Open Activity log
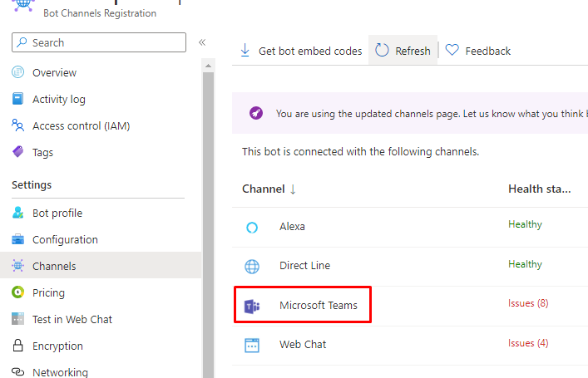The height and width of the screenshot is (378, 588). (x=59, y=99)
